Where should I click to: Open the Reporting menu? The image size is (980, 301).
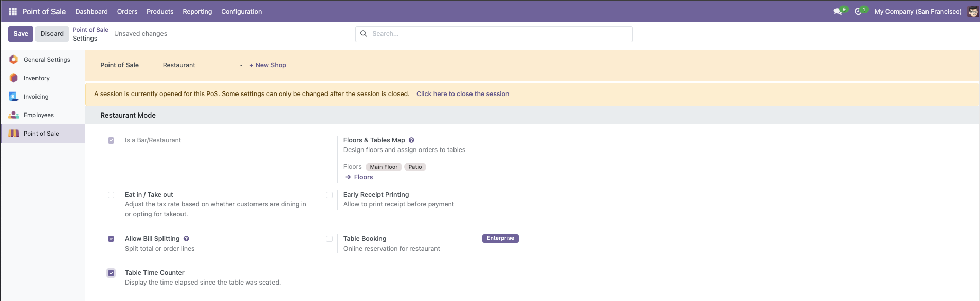point(197,11)
